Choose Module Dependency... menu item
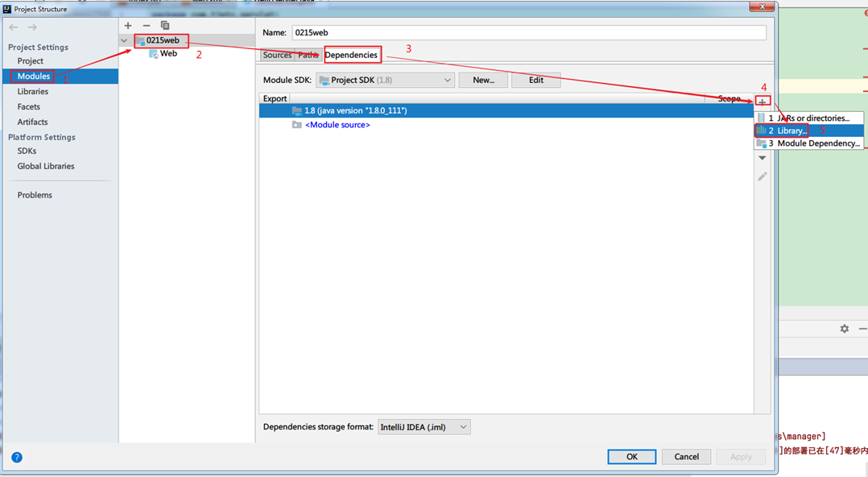Screen dimensions: 868x477 (x=808, y=143)
